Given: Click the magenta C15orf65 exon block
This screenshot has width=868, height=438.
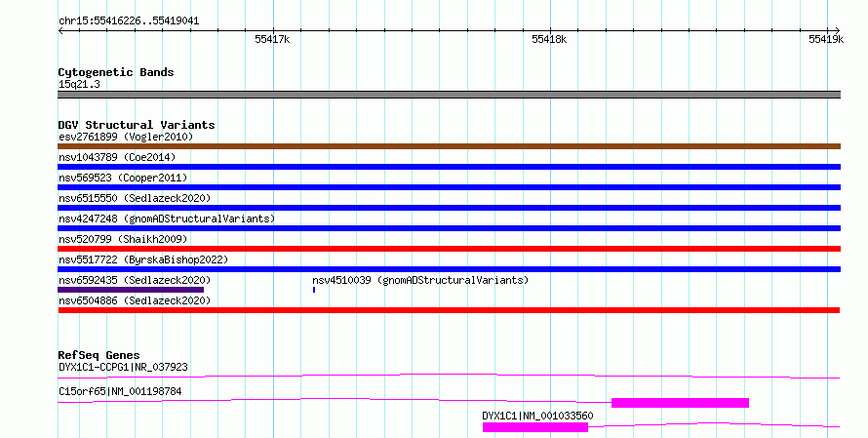Looking at the screenshot, I should (681, 403).
